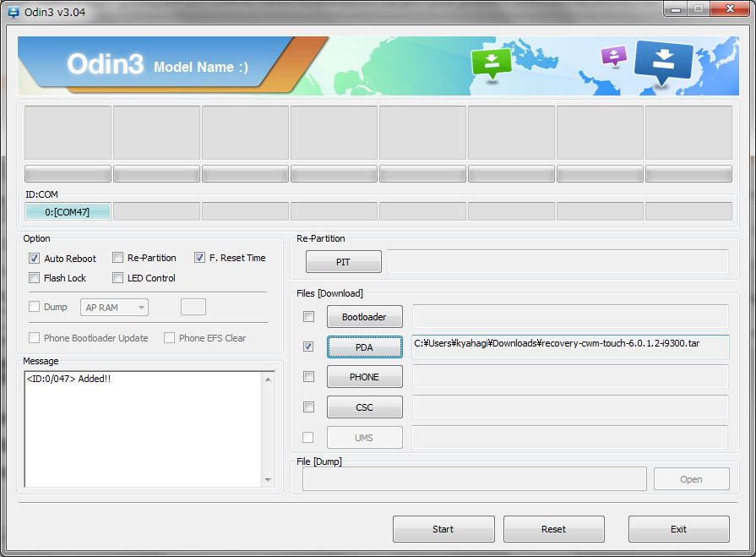The height and width of the screenshot is (557, 756).
Task: Toggle the Auto Reboot checkbox
Action: pos(34,258)
